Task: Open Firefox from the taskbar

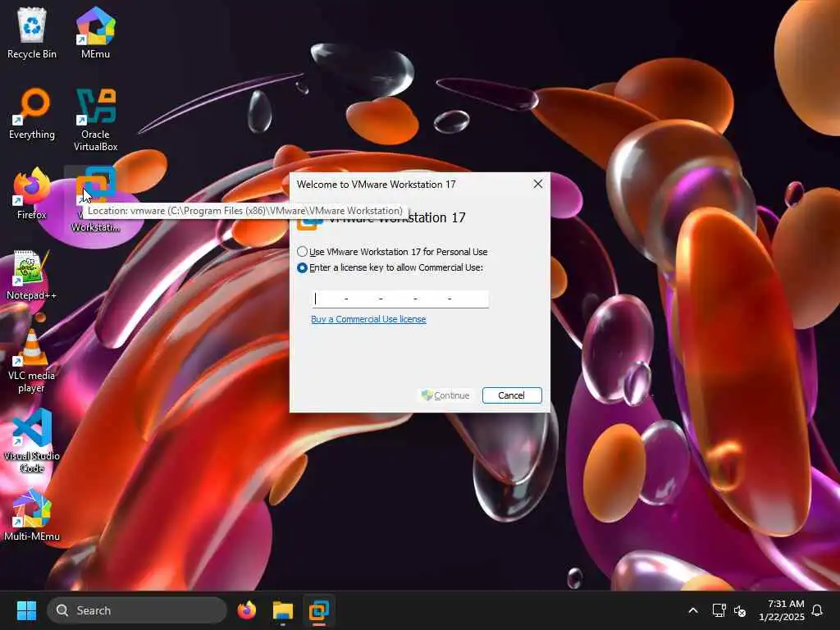Action: pos(246,610)
